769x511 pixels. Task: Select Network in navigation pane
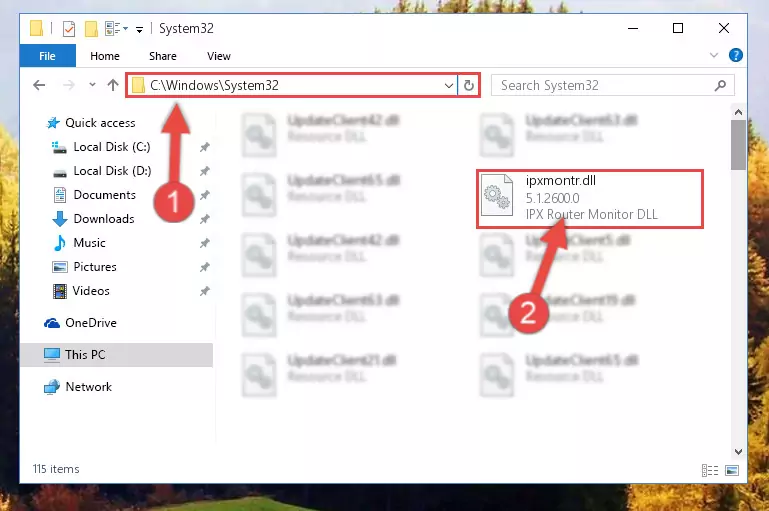89,386
